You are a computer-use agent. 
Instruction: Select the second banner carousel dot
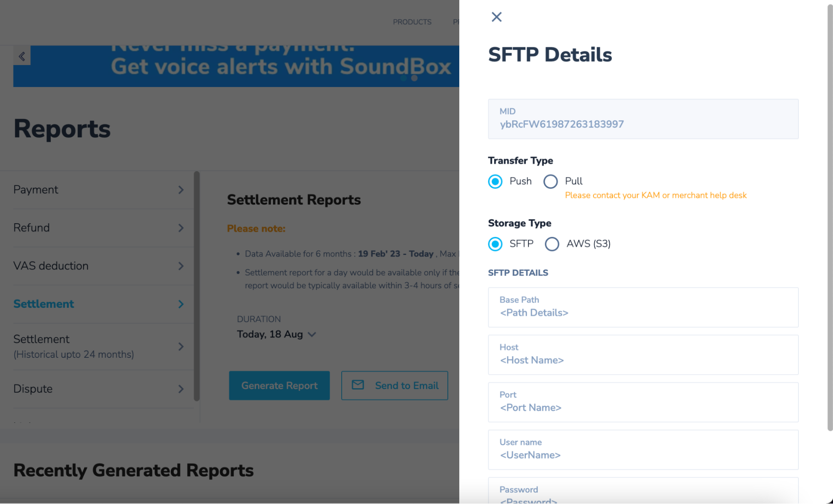(414, 78)
